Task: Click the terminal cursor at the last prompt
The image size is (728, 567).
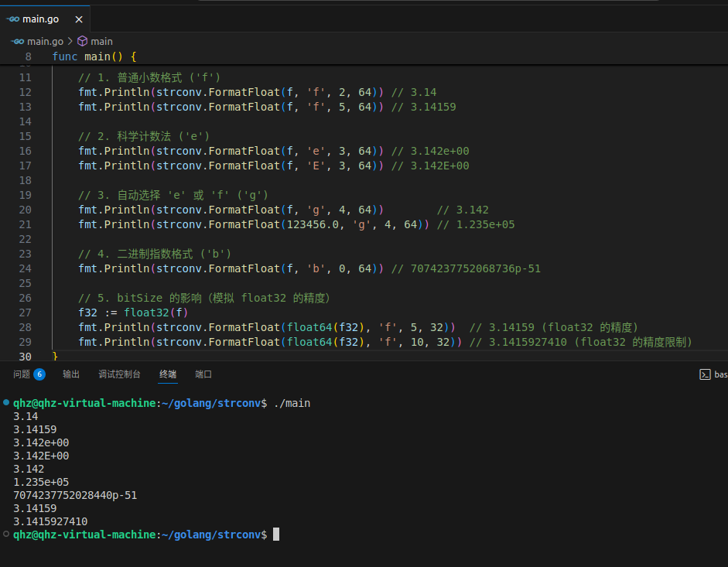Action: (276, 535)
